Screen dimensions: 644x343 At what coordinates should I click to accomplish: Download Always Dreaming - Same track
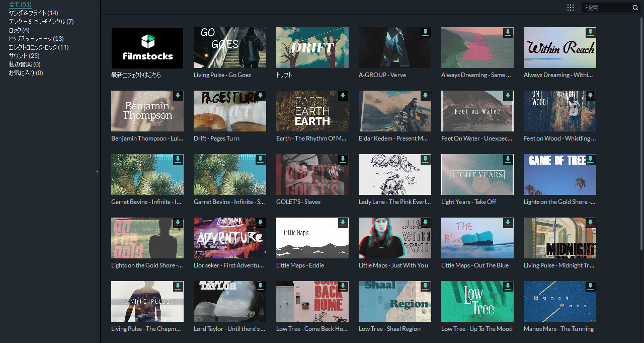[x=508, y=32]
